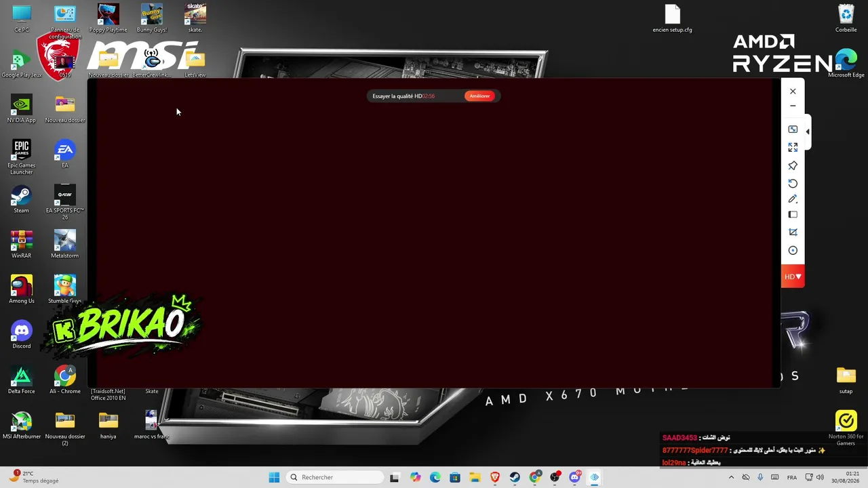Screen dimensions: 868x488
Task: Select the pencil annotation tool
Action: 793,199
